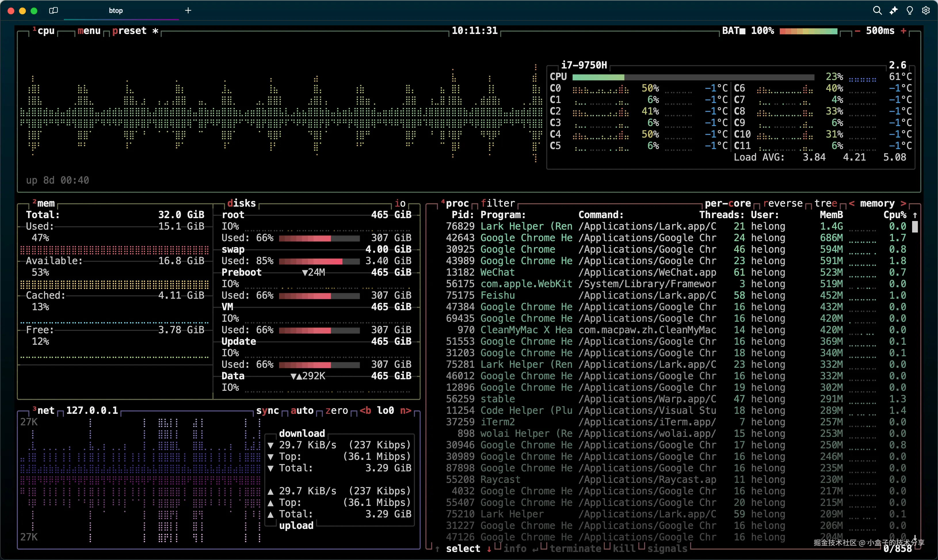Open the AI sparkle icon
The width and height of the screenshot is (938, 560).
pos(893,11)
